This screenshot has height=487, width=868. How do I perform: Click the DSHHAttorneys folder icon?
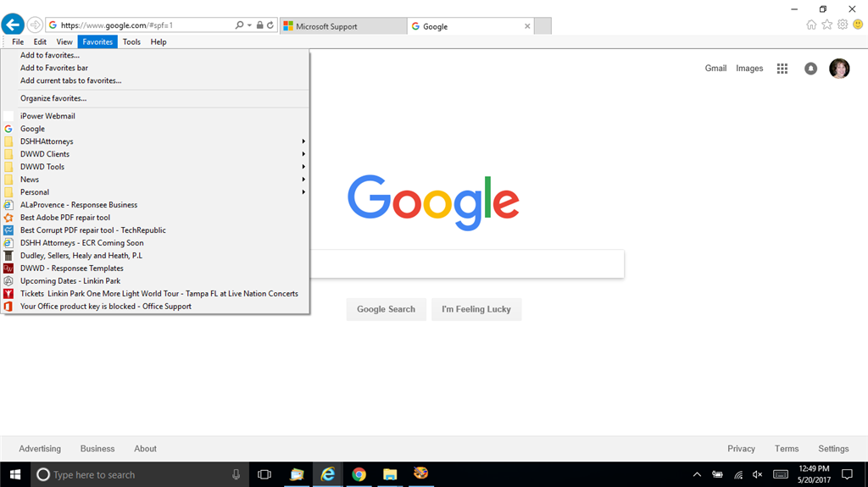coord(8,141)
